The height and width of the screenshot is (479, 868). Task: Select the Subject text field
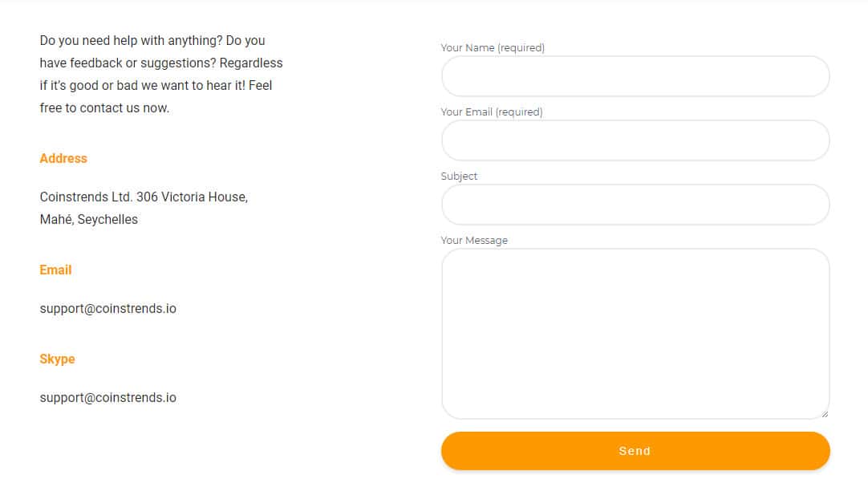point(635,205)
